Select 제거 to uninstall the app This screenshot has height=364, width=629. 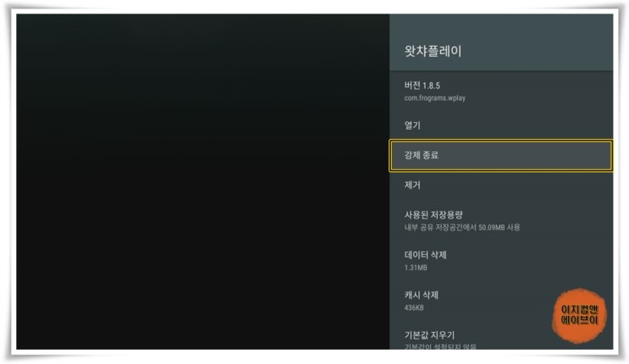[x=501, y=185]
